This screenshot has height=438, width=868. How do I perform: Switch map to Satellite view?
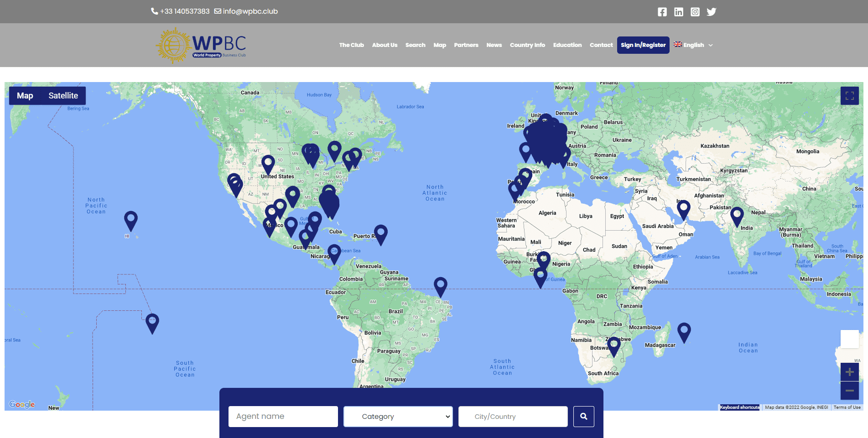63,96
